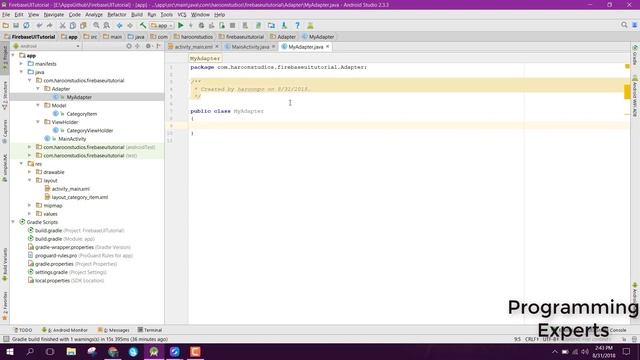The height and width of the screenshot is (360, 640).
Task: Open the Terminal tool window
Action: 150,330
